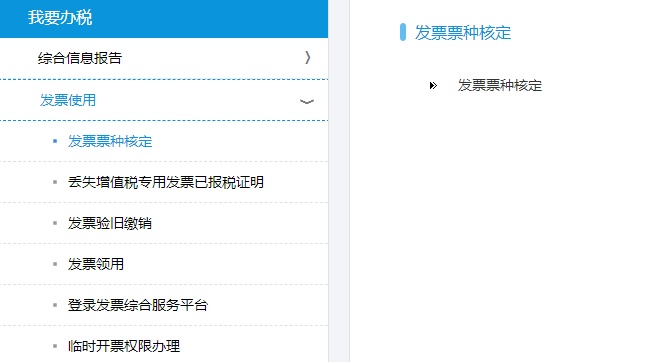Click the 我要办税 blue header

pyautogui.click(x=164, y=19)
